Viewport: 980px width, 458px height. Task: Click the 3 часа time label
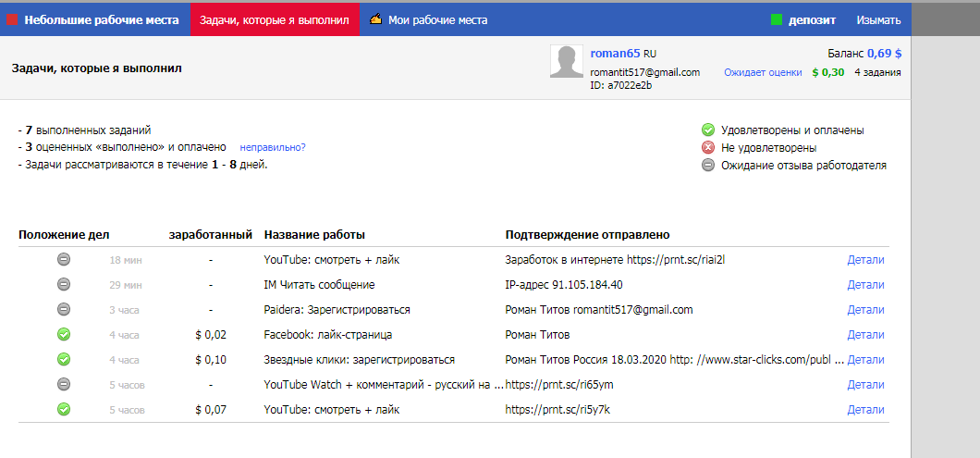pos(124,310)
